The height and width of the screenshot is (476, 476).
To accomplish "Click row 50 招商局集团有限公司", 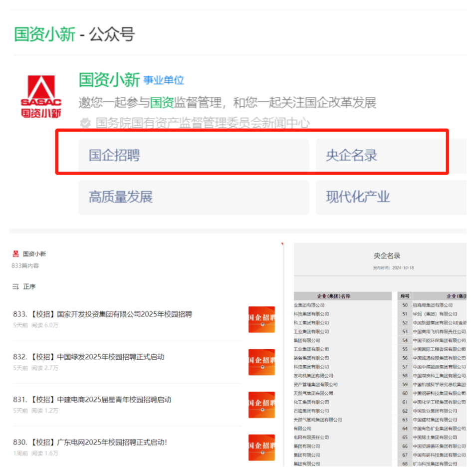I will point(432,305).
